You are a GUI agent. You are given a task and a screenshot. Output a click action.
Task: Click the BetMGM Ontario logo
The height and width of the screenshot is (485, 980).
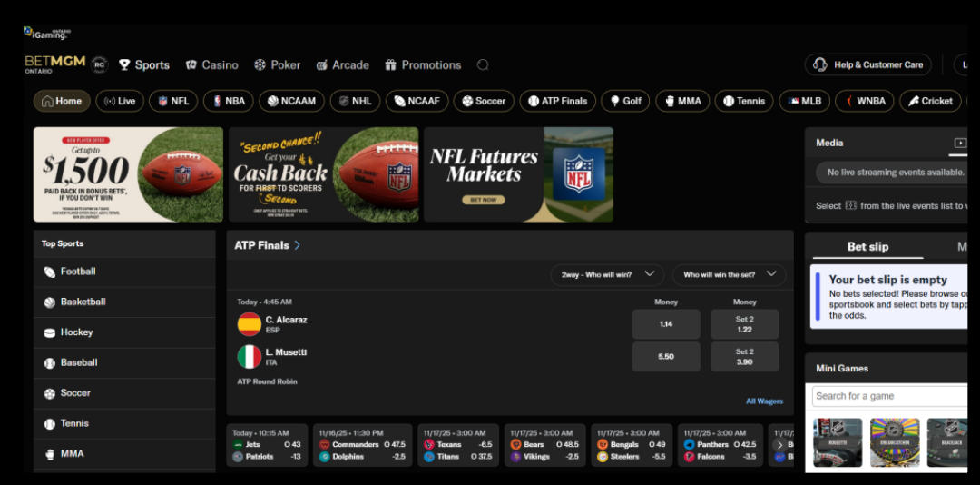coord(55,64)
